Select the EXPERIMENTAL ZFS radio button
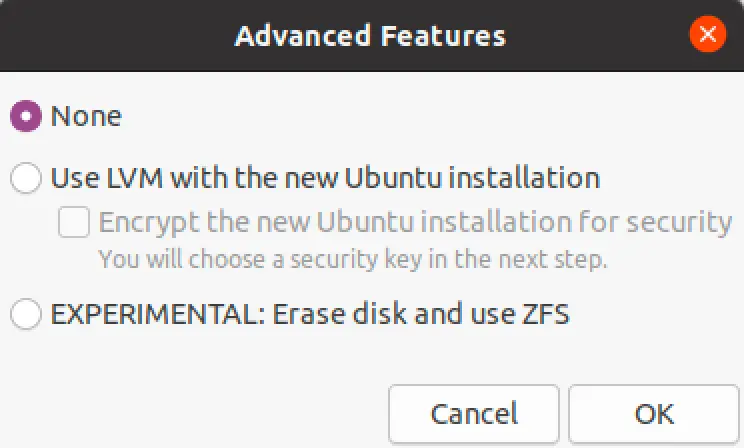744x448 pixels. tap(26, 314)
